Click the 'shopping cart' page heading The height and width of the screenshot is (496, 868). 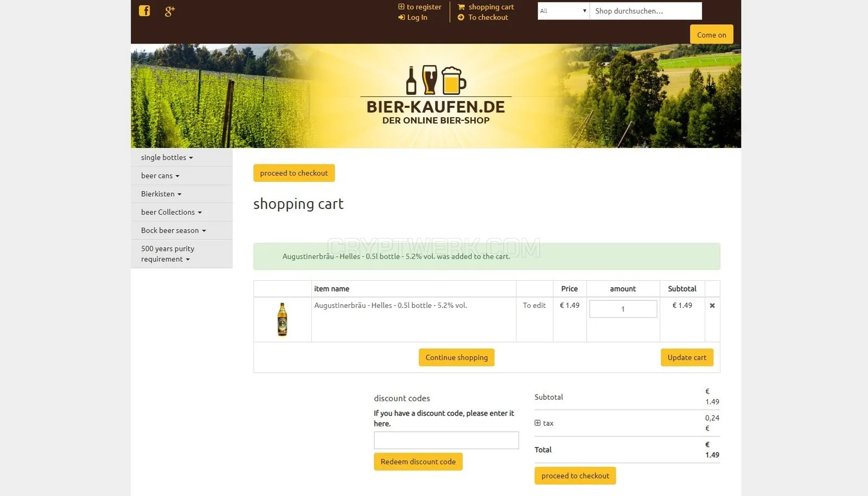tap(298, 204)
